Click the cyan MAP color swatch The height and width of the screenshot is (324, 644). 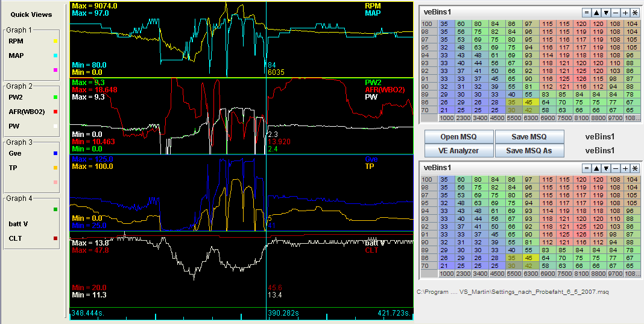click(55, 56)
